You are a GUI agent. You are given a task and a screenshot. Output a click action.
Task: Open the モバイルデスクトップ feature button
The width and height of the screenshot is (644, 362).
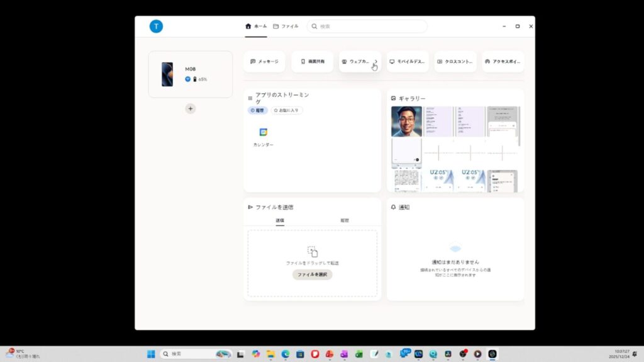408,62
